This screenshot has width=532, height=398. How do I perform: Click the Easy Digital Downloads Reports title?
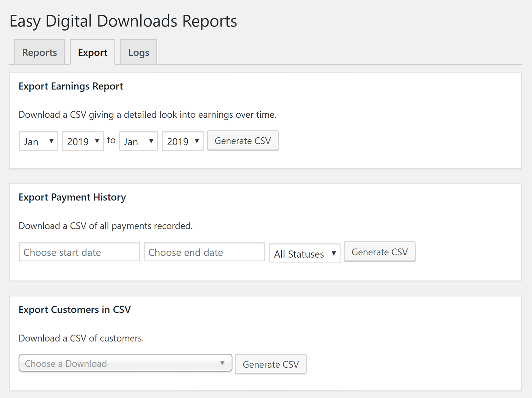click(123, 21)
